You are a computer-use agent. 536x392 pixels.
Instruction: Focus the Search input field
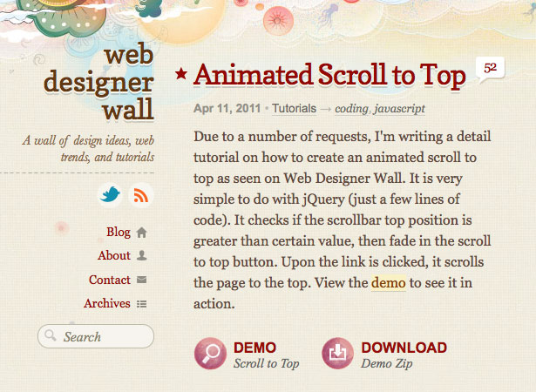tap(96, 336)
